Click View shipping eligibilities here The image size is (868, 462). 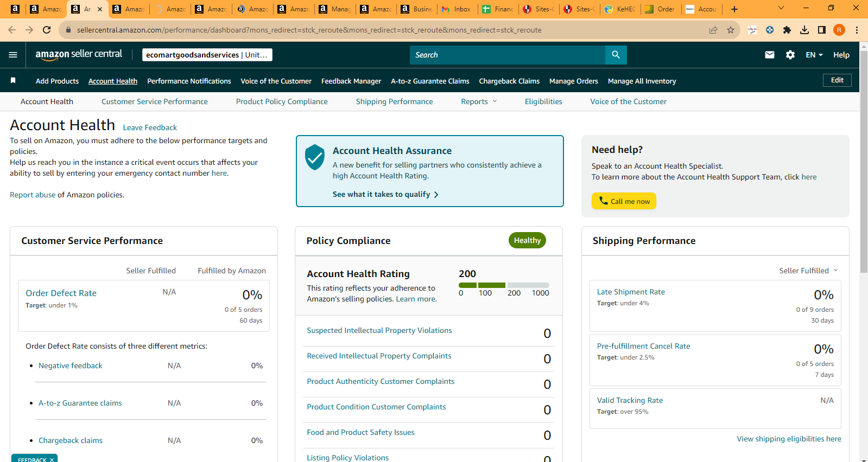click(789, 439)
